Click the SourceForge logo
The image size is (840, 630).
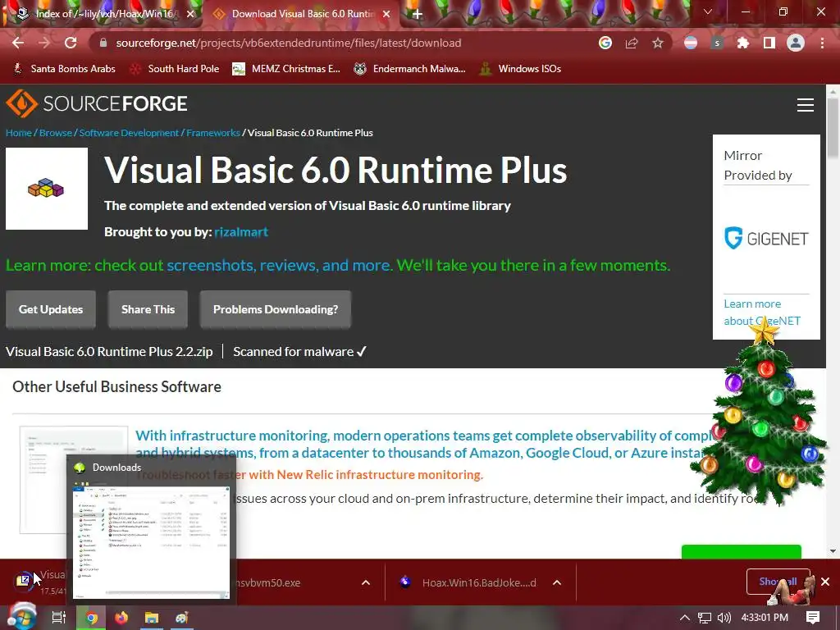[x=97, y=103]
